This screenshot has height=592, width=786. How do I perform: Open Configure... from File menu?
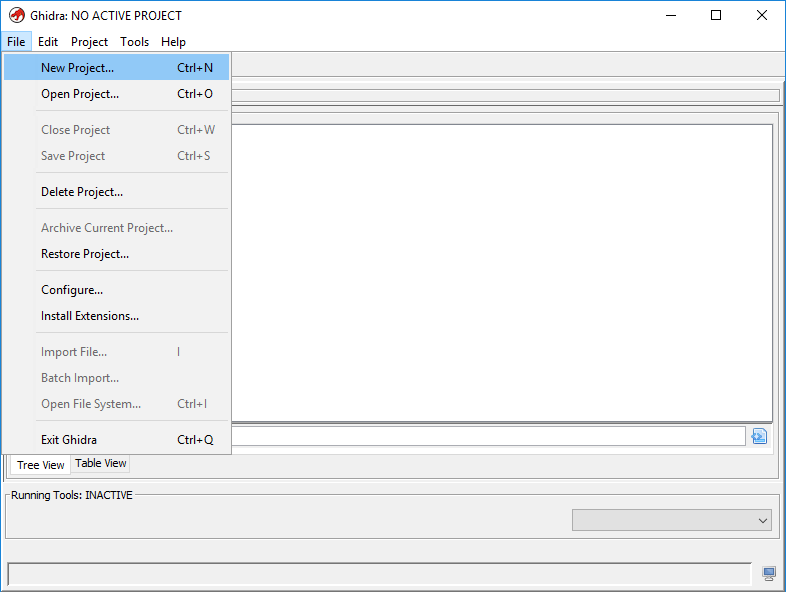pos(116,290)
